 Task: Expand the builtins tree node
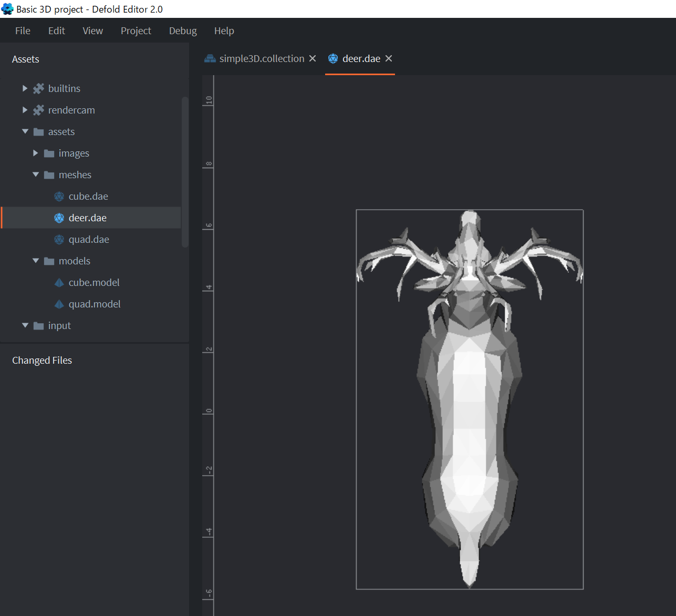(25, 88)
